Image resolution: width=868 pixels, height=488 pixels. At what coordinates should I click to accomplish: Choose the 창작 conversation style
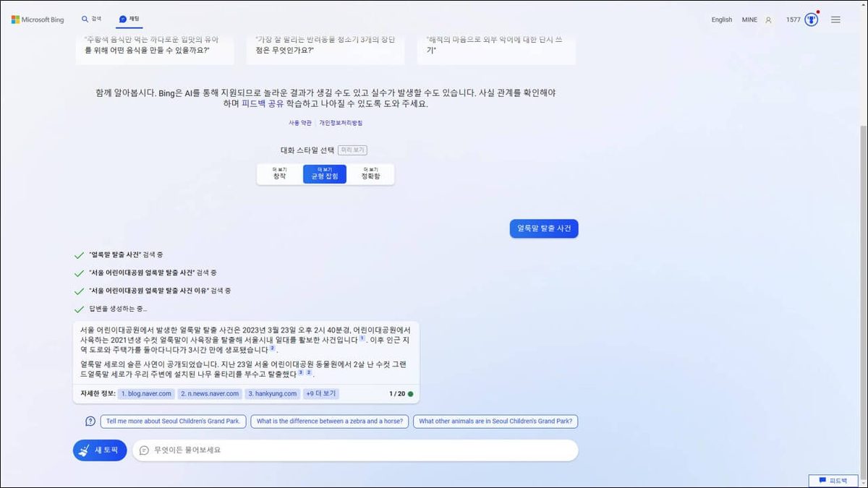279,174
